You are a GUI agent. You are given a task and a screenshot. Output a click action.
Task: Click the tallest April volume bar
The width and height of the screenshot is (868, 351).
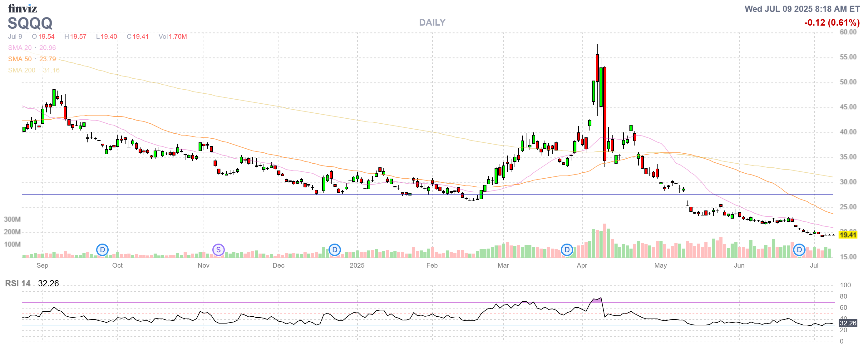tap(605, 241)
